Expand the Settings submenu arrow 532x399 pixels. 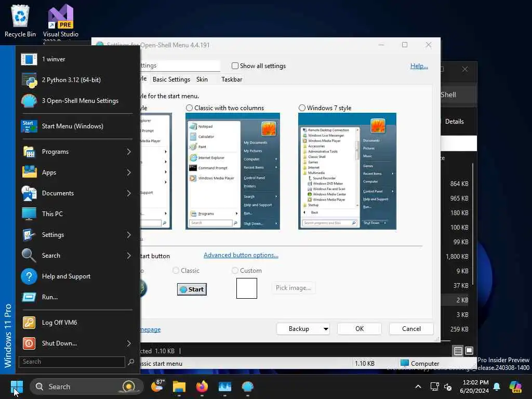[129, 235]
